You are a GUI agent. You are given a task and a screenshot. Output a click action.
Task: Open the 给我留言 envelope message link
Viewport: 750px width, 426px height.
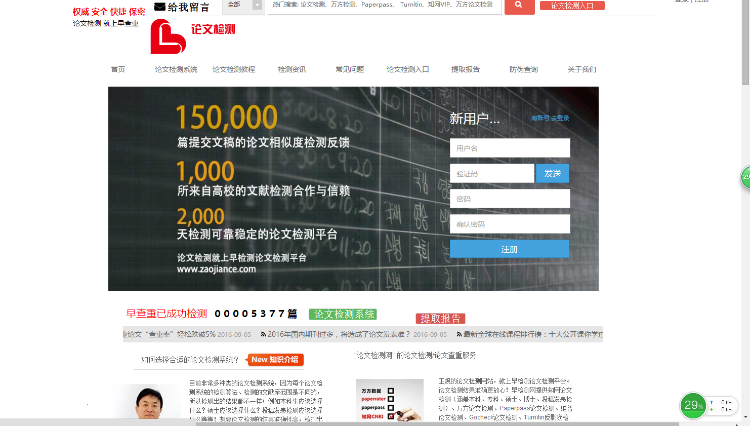pos(182,7)
